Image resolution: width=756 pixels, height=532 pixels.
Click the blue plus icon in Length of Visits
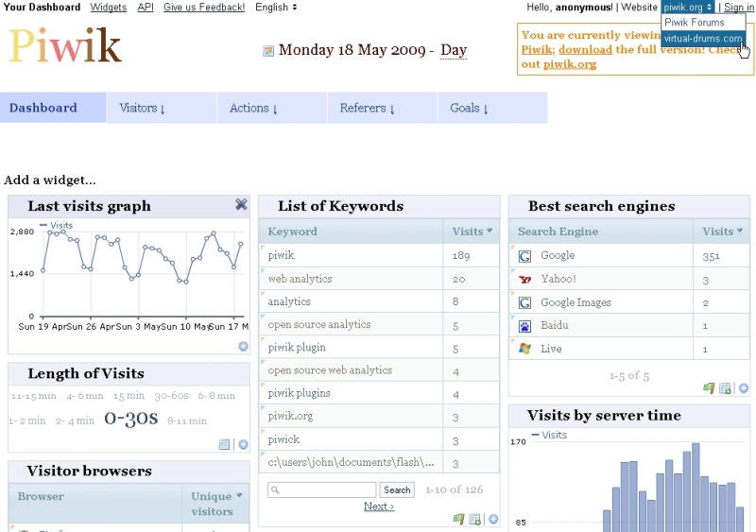(x=244, y=444)
